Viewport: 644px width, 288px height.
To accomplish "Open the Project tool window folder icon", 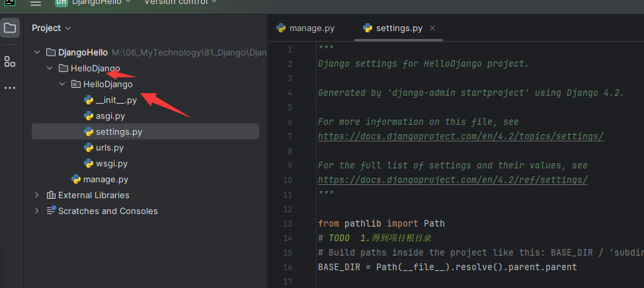I will pos(10,28).
